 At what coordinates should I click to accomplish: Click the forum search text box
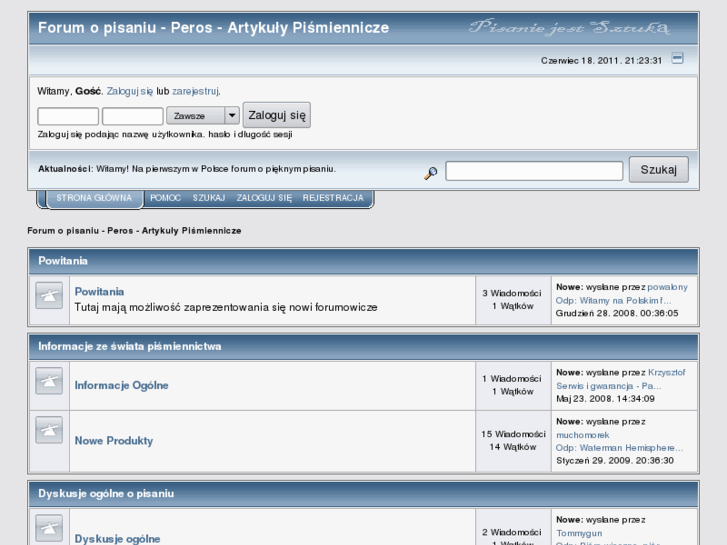(x=534, y=171)
